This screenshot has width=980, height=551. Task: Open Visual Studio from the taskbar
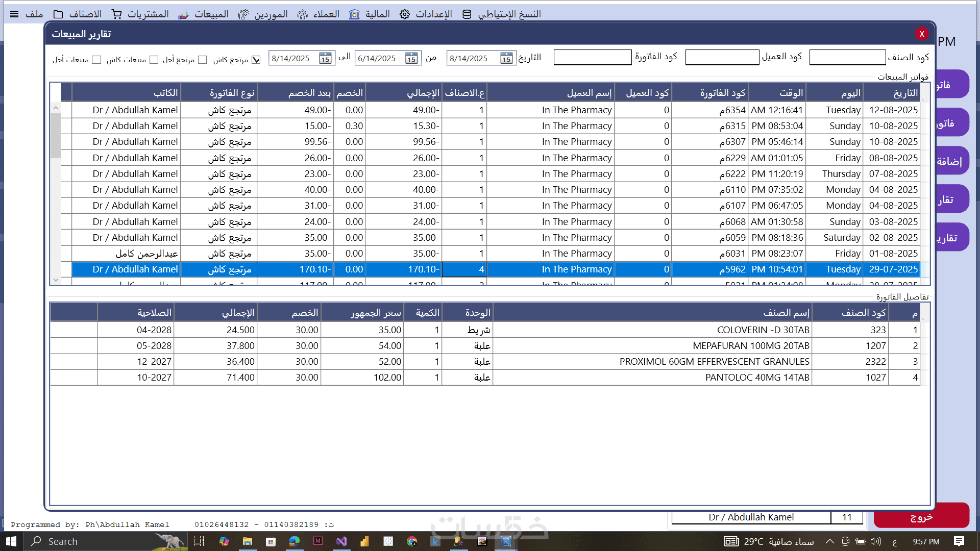[341, 541]
